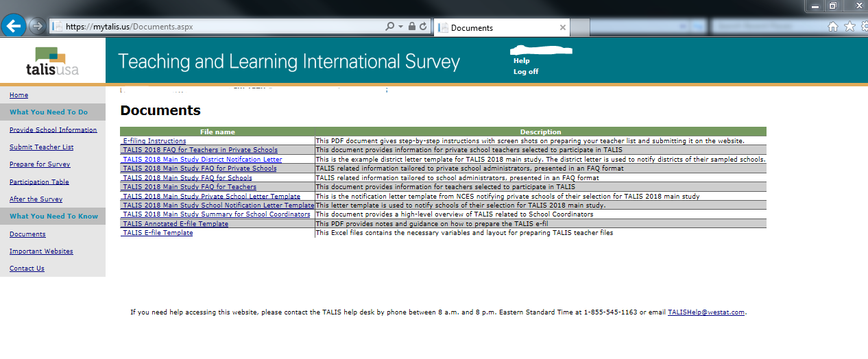Minimize the browser window

pos(815,5)
